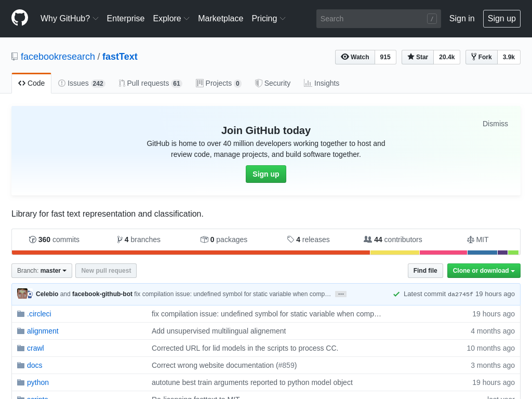Focus the Search input field
The width and height of the screenshot is (532, 399).
pos(373,19)
